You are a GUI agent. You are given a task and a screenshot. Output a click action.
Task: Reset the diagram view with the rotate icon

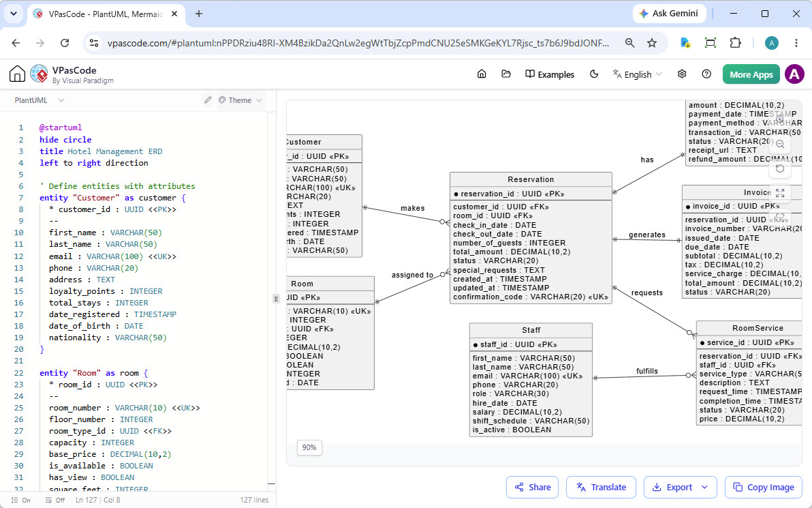(780, 168)
